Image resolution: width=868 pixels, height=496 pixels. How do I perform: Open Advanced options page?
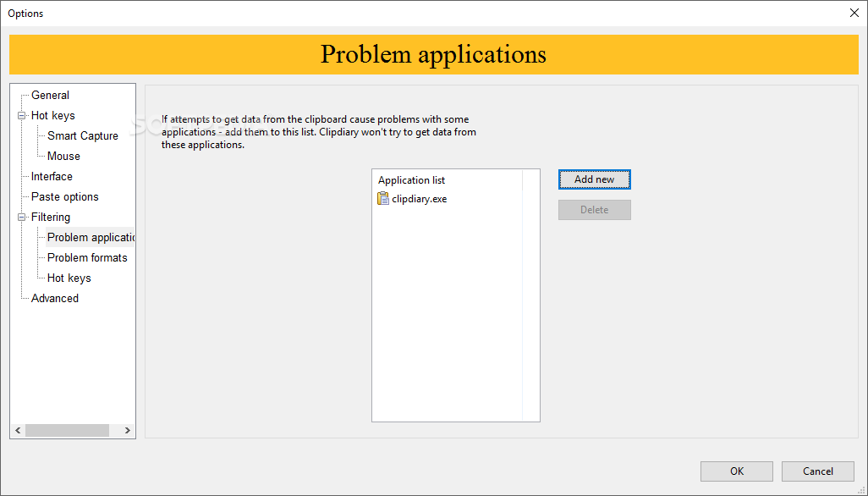(55, 299)
